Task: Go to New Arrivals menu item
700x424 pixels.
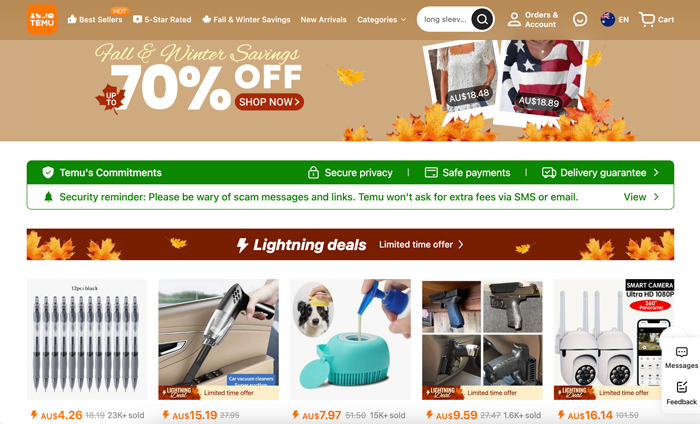Action: pos(323,20)
